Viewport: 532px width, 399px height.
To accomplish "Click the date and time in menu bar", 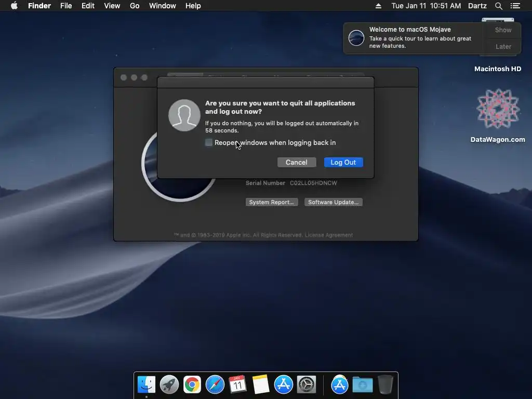I will click(x=426, y=6).
